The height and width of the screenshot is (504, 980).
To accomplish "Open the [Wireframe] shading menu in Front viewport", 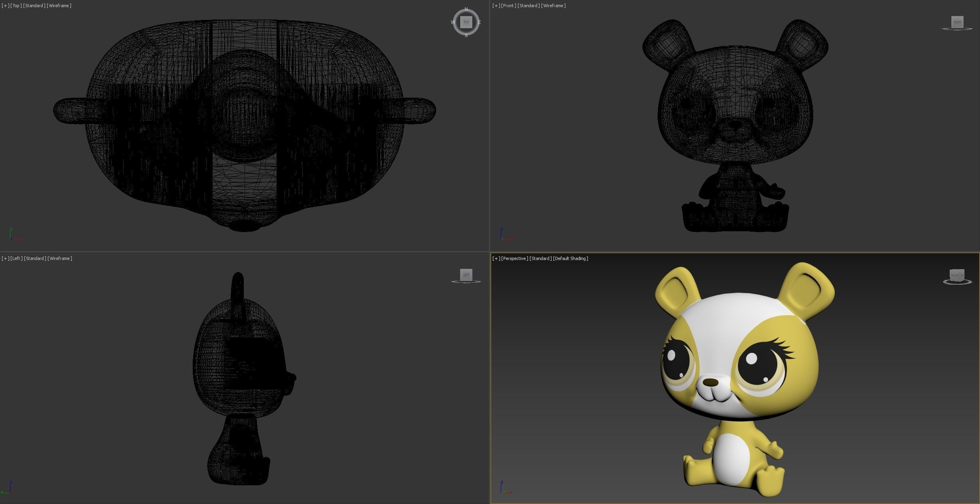I will coord(553,6).
